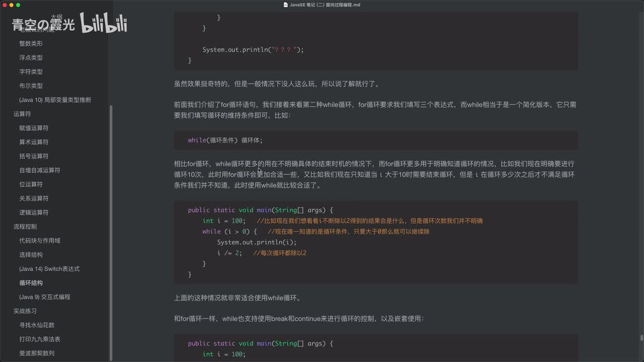Click the code line System.out.println(i);

coord(257,242)
